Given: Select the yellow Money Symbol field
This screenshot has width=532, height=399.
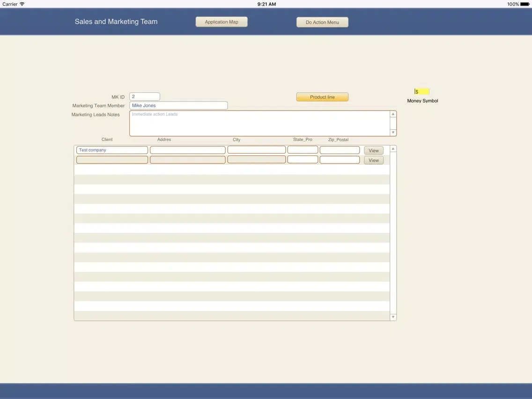Looking at the screenshot, I should coord(422,92).
